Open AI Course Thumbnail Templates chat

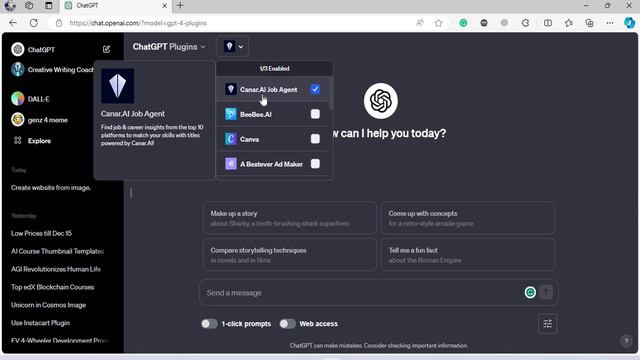pos(58,251)
